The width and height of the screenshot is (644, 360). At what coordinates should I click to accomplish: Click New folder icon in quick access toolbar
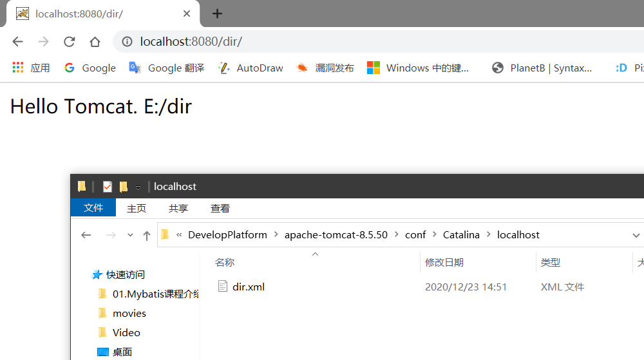coord(124,187)
